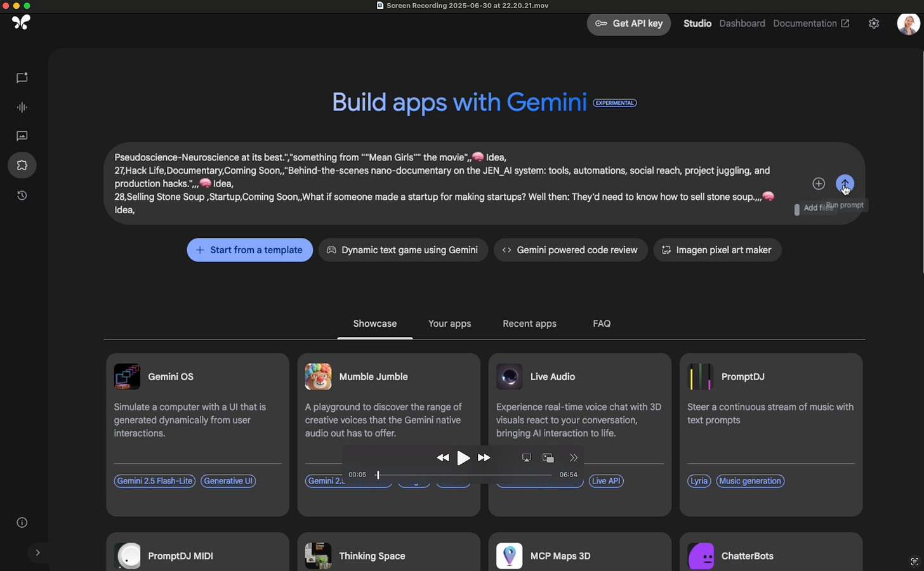Select the Showcase tab

375,324
